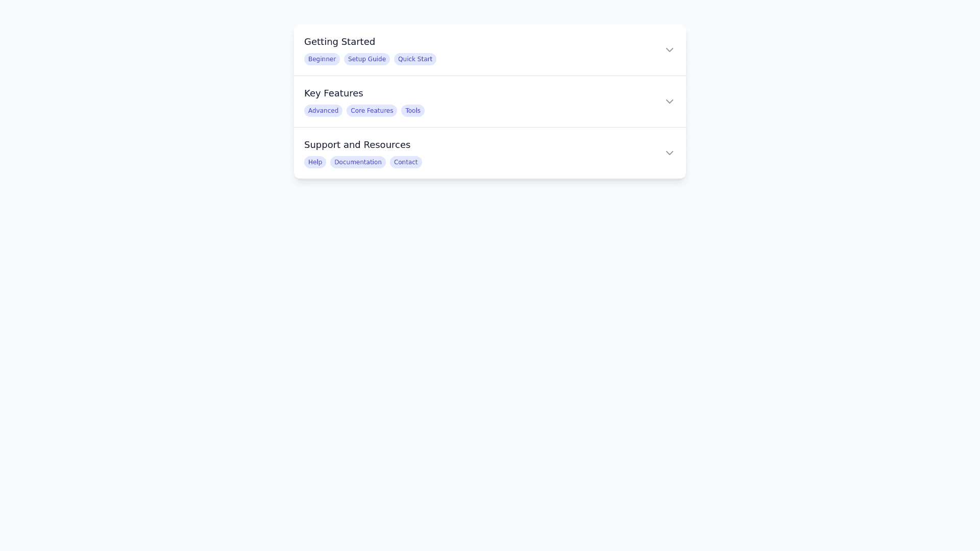Click the Setup Guide tag
This screenshot has width=980, height=551.
pyautogui.click(x=366, y=59)
